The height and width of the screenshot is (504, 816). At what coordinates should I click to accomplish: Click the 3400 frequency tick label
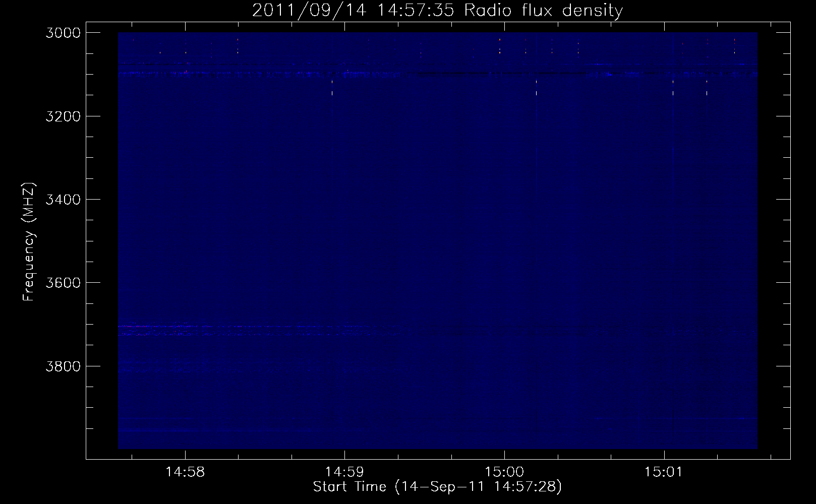(x=63, y=200)
